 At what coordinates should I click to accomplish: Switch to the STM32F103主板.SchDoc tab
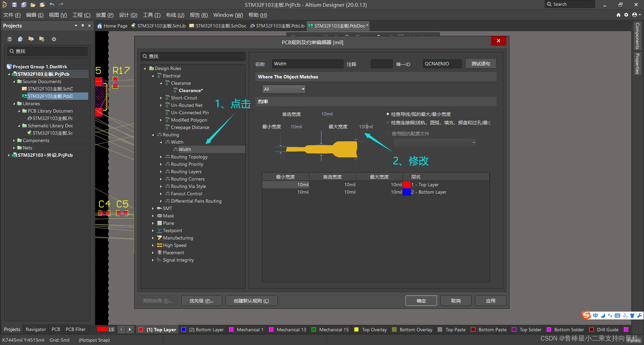[x=218, y=26]
